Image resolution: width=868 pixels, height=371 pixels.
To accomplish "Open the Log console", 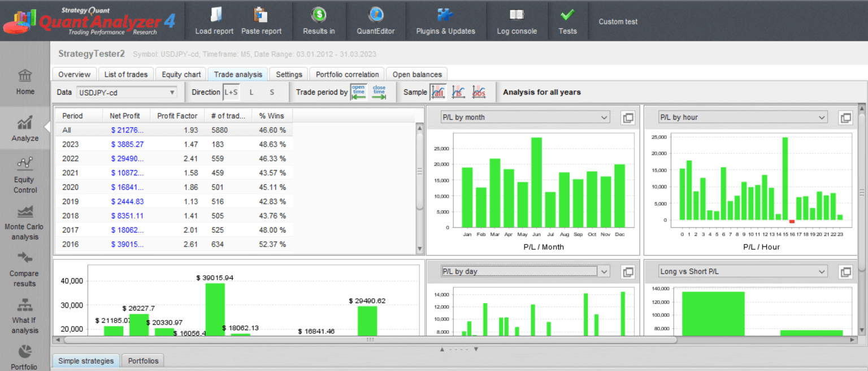I will tap(517, 20).
